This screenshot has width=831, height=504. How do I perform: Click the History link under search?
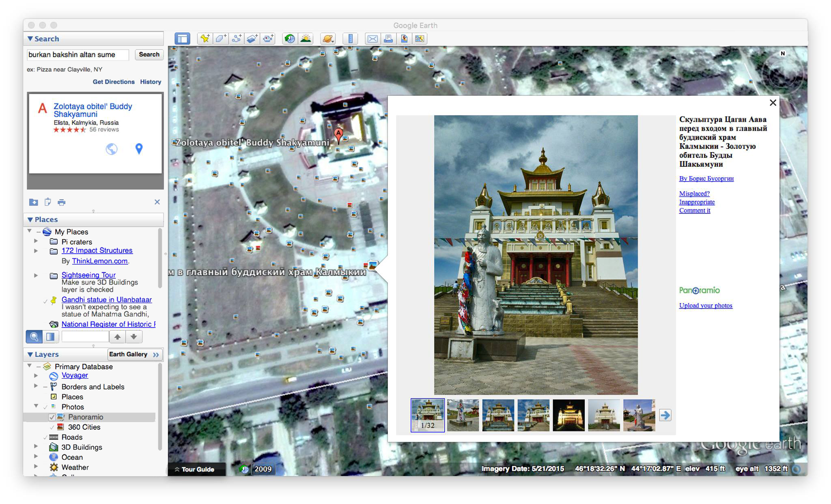(x=151, y=82)
